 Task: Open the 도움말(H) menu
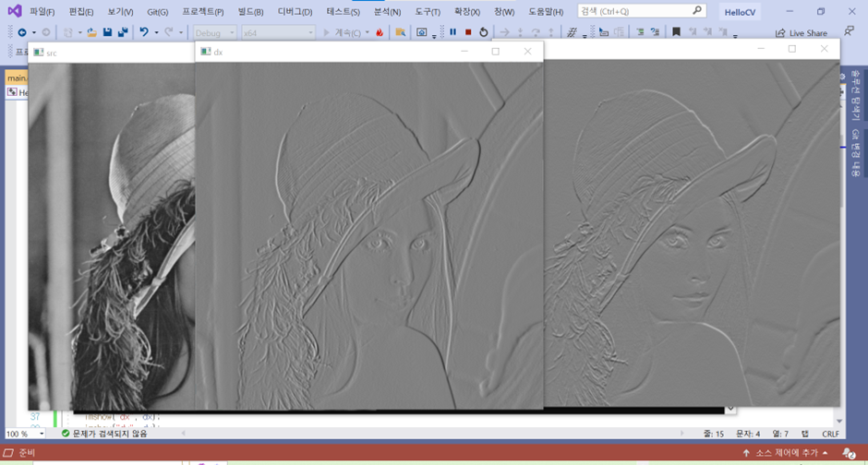[546, 12]
